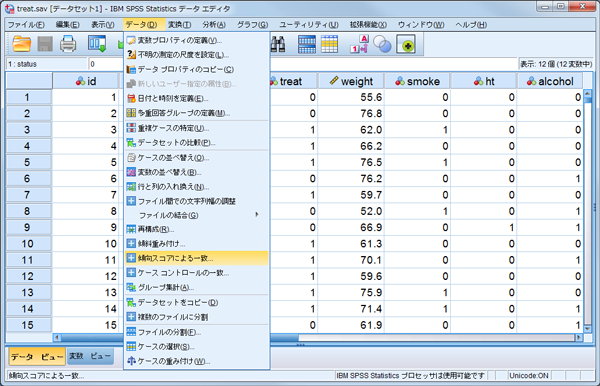
Task: Open the ヘルプ menu
Action: coord(471,25)
